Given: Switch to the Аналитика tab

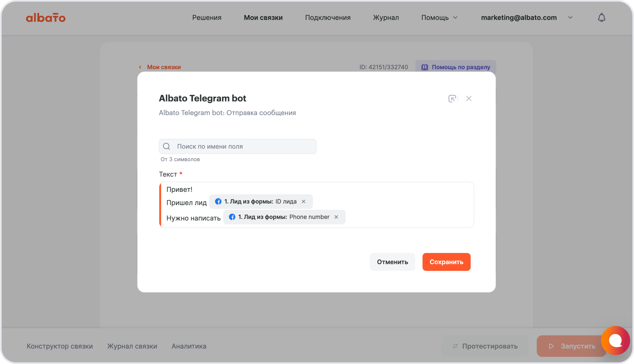Looking at the screenshot, I should tap(189, 346).
